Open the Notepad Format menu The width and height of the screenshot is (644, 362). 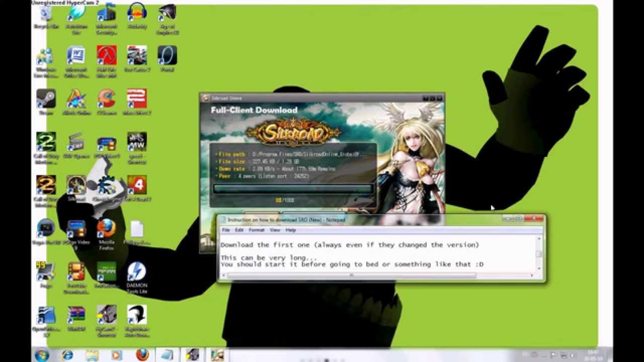[x=256, y=230]
